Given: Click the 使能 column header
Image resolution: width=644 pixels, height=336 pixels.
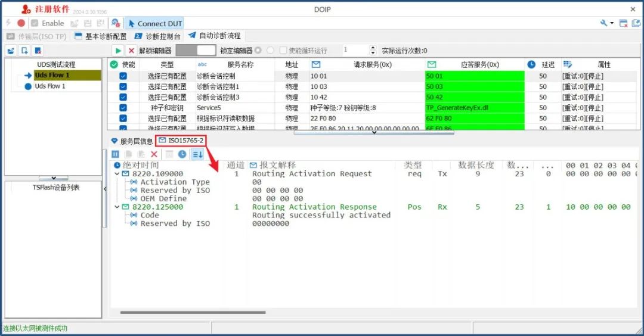Looking at the screenshot, I should click(x=122, y=64).
